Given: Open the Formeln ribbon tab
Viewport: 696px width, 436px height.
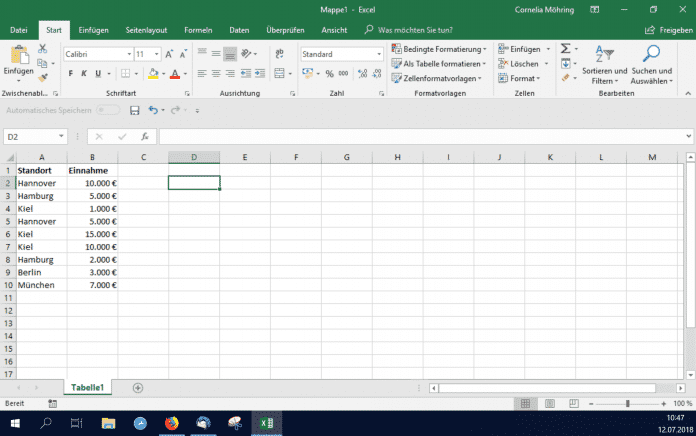Looking at the screenshot, I should 197,31.
